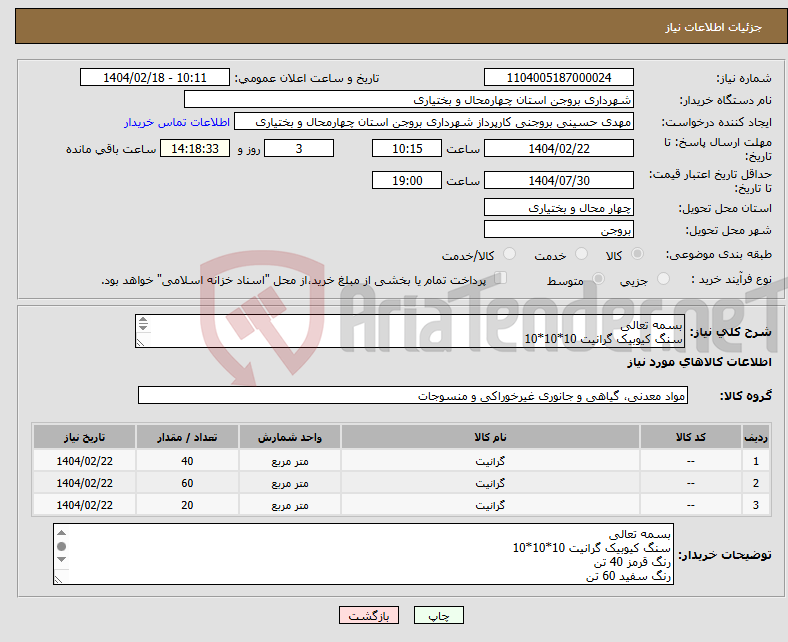Click the نام کالا column header

pyautogui.click(x=490, y=437)
